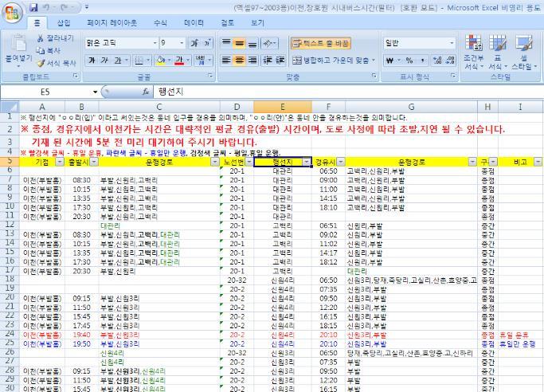This screenshot has height=392, width=544.
Task: Switch to the 수식 ribbon tab
Action: (160, 23)
